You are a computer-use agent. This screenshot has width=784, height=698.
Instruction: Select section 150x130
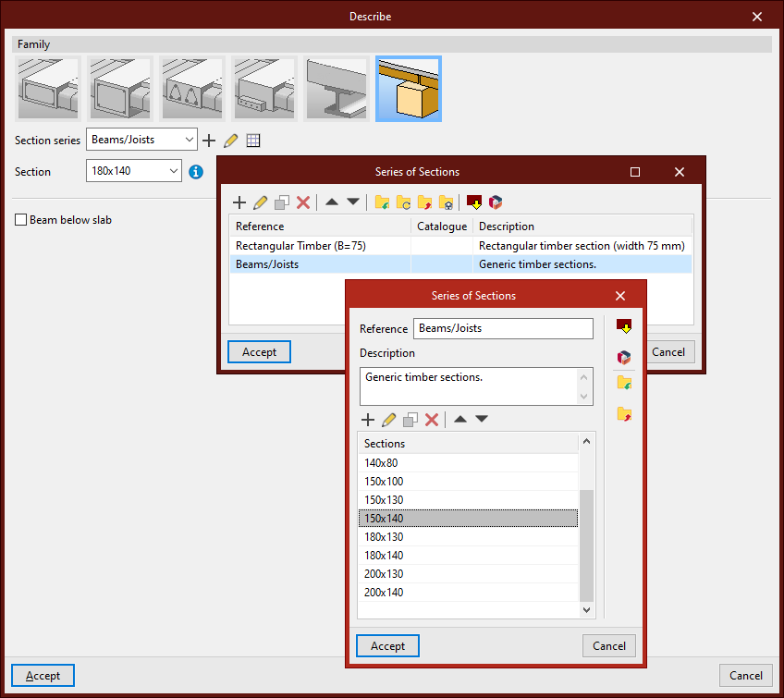[x=469, y=500]
